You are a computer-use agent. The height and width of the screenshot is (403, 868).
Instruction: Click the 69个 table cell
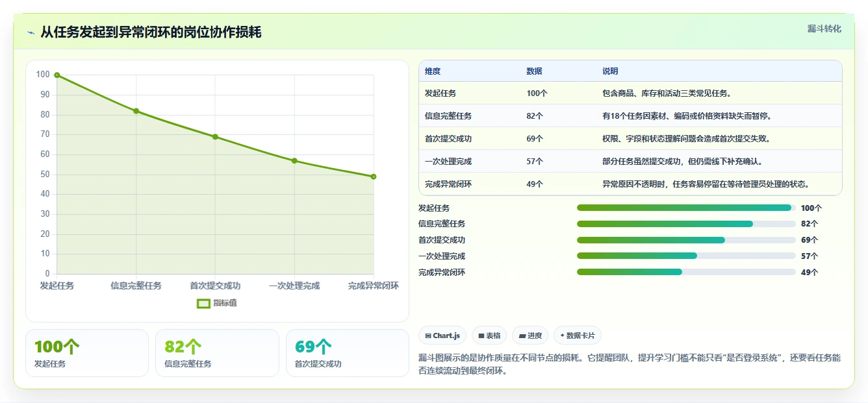point(535,139)
